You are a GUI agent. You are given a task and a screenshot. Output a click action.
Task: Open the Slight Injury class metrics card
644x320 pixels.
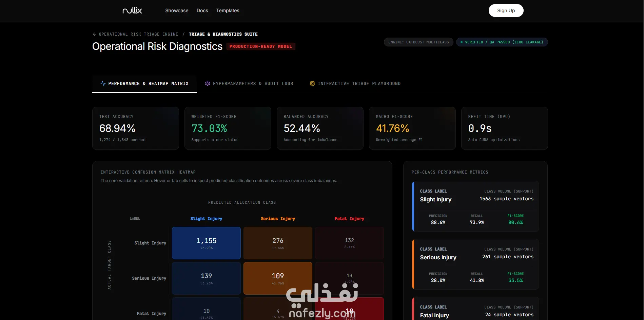475,206
